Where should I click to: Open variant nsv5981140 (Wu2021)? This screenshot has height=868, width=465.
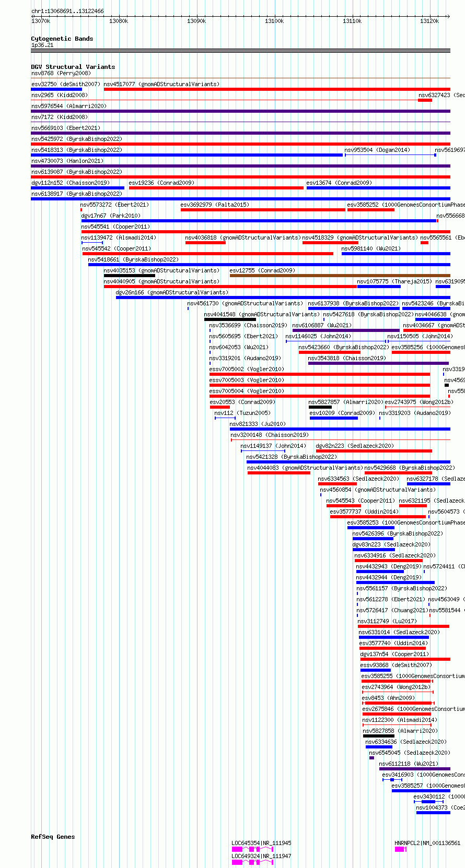(x=371, y=248)
